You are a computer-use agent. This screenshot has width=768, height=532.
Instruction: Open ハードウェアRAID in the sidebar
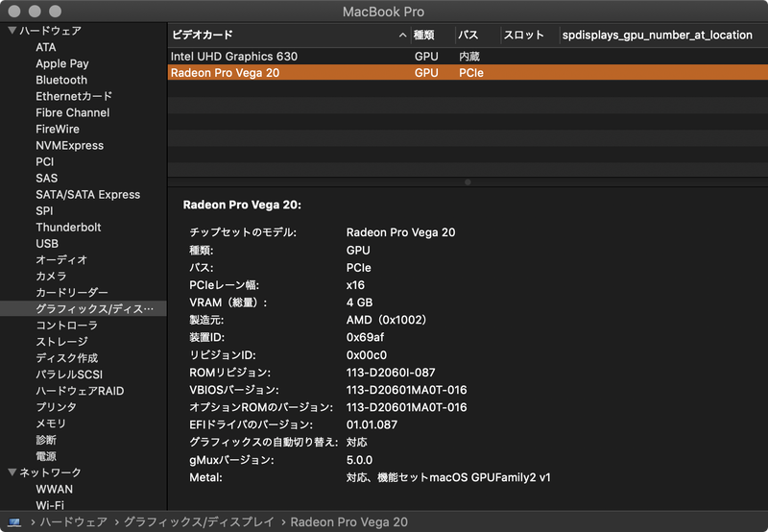pyautogui.click(x=80, y=391)
